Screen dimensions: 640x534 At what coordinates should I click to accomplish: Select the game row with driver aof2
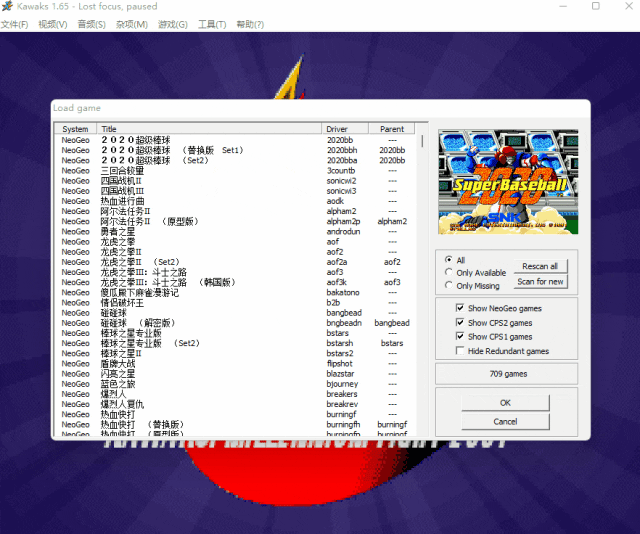(x=235, y=252)
